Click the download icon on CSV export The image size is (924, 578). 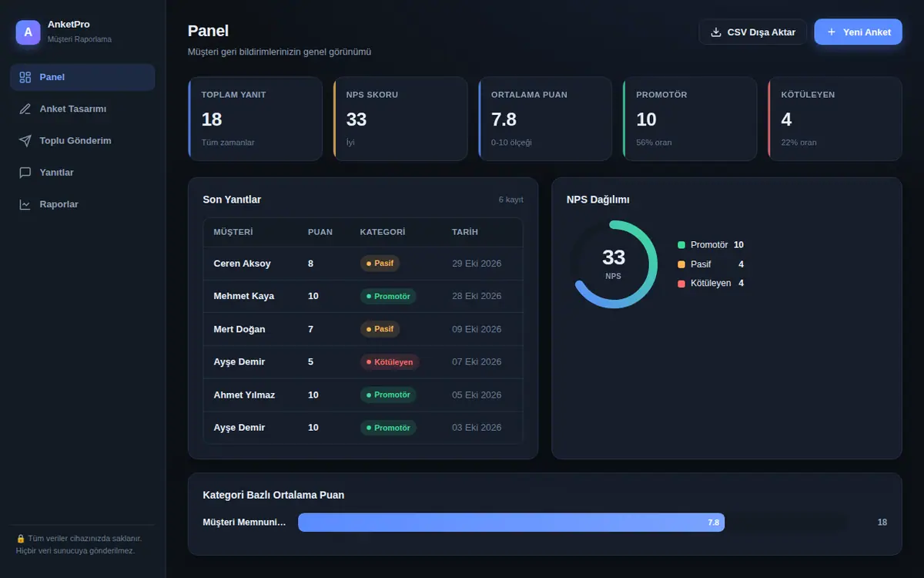pyautogui.click(x=716, y=32)
